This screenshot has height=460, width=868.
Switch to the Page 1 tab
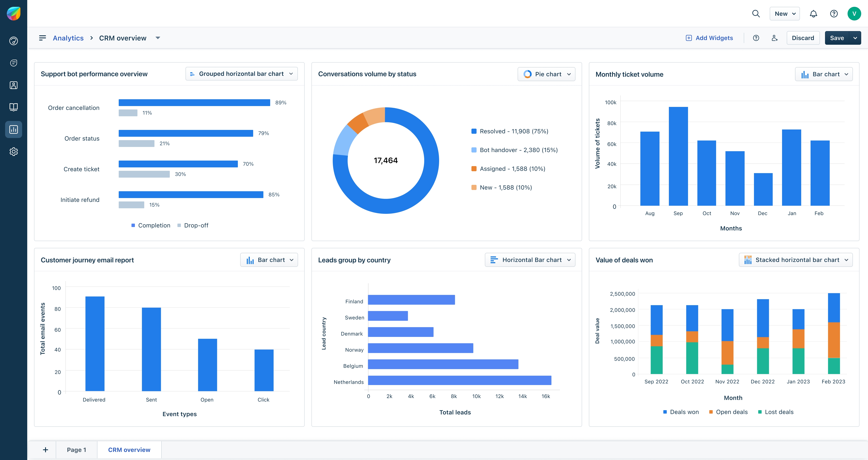(77, 450)
